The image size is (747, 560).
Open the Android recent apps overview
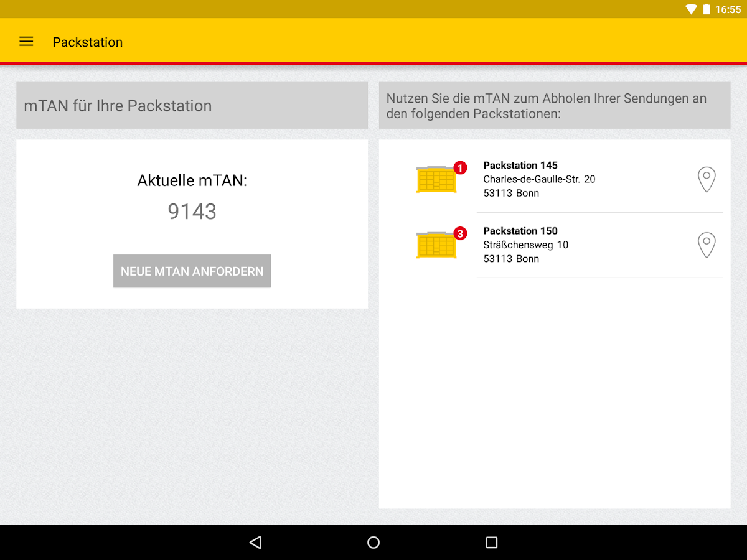492,543
